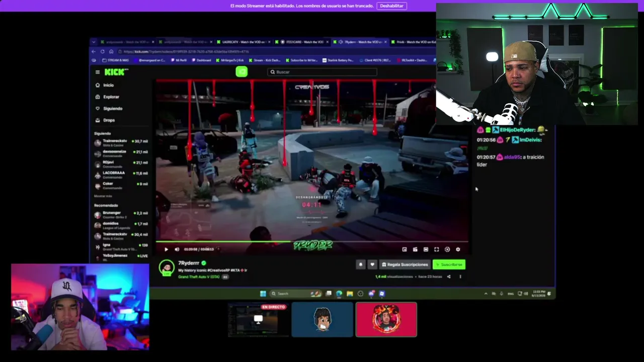The height and width of the screenshot is (362, 644).
Task: Open File Explorer from taskbar
Action: pyautogui.click(x=350, y=294)
